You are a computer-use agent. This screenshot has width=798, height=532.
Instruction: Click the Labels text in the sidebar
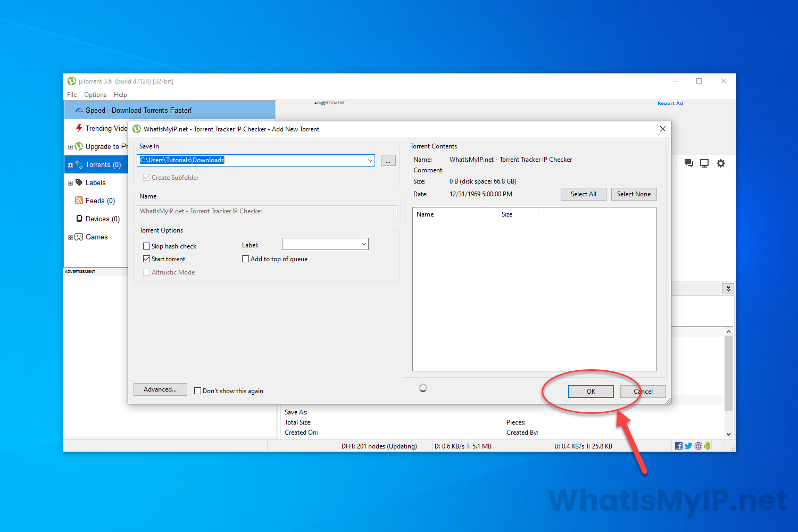[96, 182]
